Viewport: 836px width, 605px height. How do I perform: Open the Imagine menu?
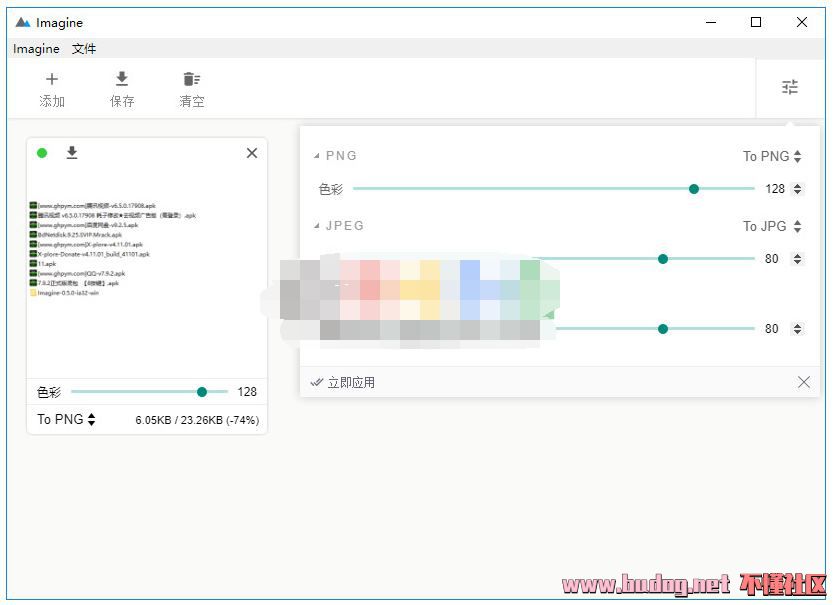36,49
